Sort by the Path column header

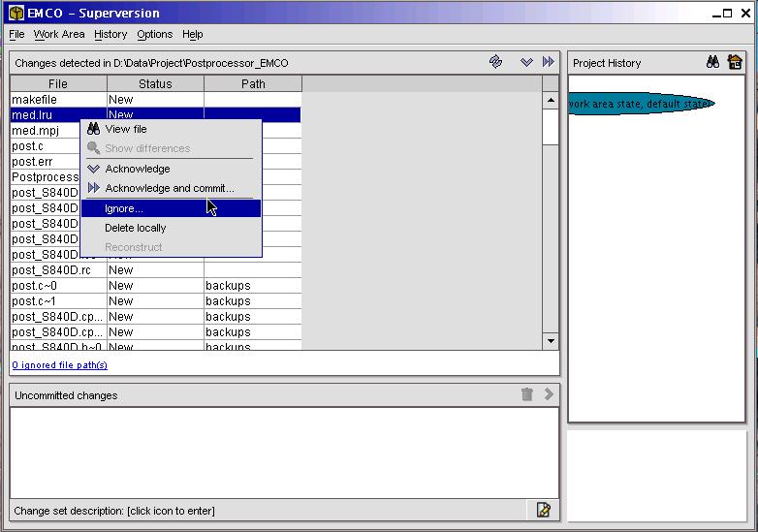[x=253, y=83]
